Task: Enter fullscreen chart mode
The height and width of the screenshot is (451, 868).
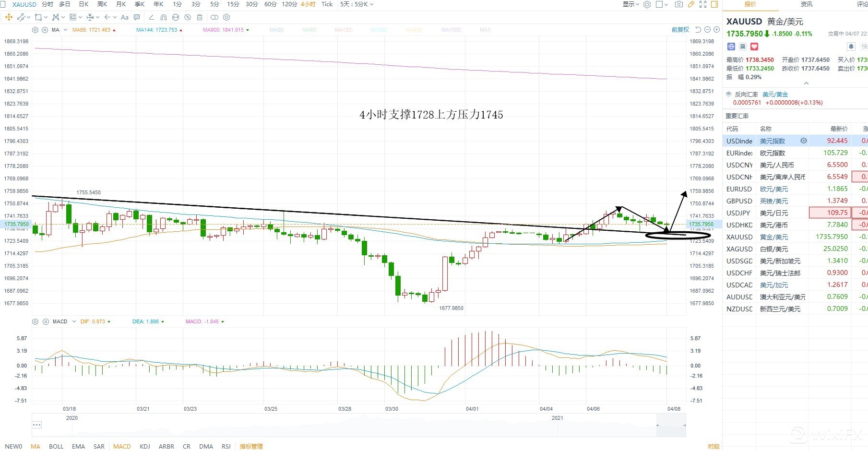Action: point(703,4)
